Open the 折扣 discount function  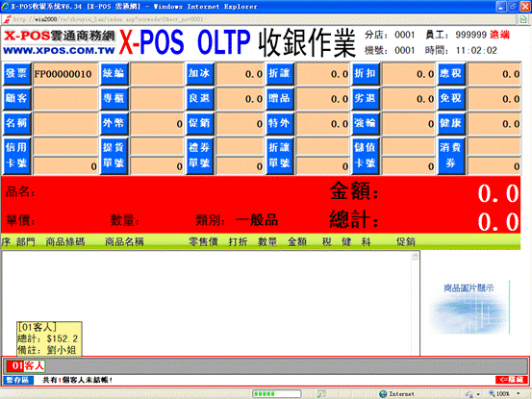pos(366,74)
